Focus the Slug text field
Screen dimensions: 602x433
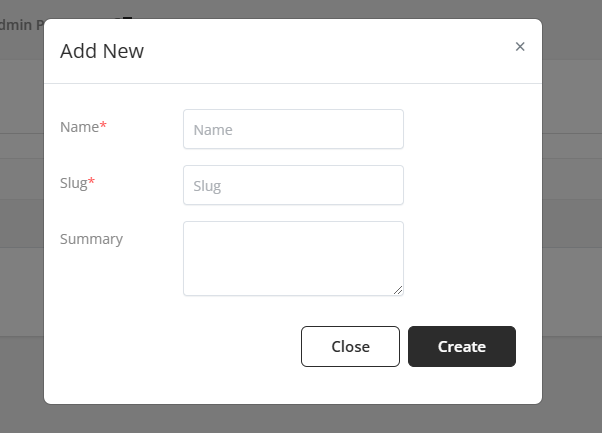click(x=293, y=185)
